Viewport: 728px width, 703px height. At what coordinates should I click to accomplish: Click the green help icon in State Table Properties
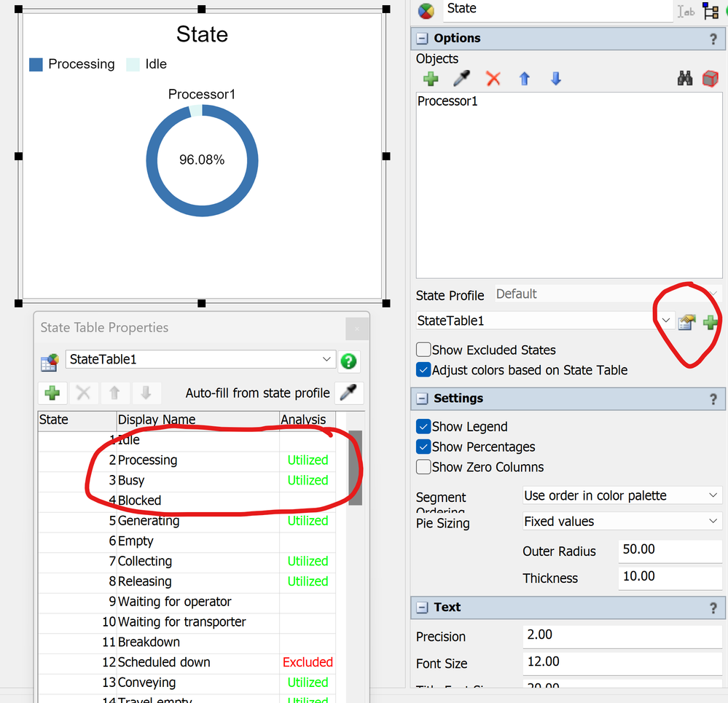pos(348,361)
